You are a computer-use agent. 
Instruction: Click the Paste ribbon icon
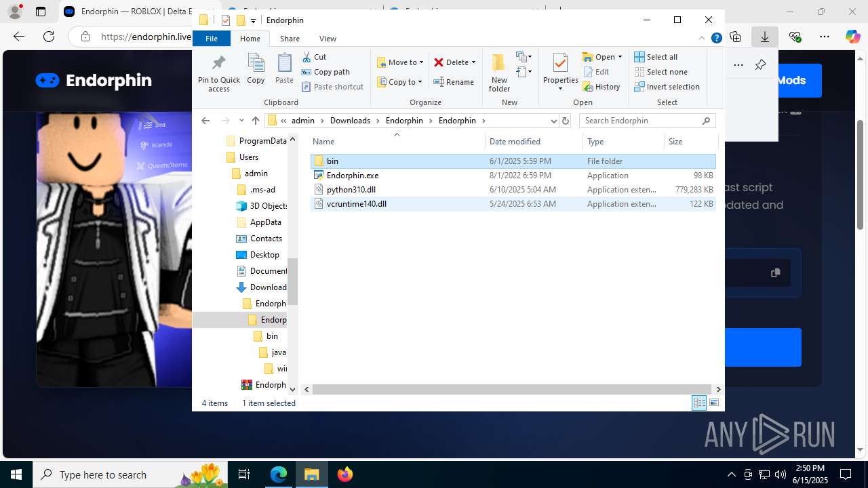(x=284, y=68)
